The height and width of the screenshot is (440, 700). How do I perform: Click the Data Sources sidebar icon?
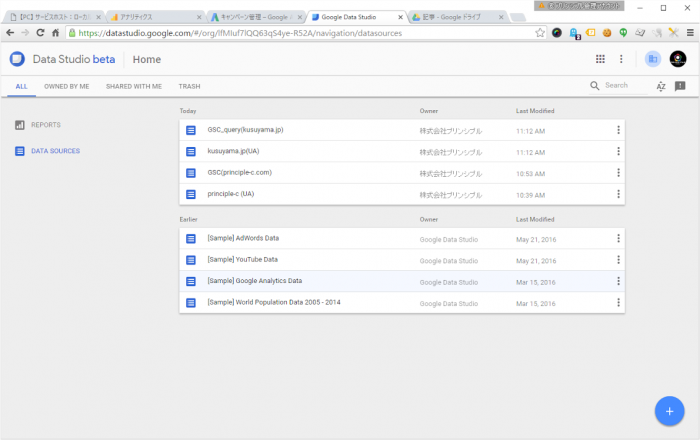(x=20, y=151)
